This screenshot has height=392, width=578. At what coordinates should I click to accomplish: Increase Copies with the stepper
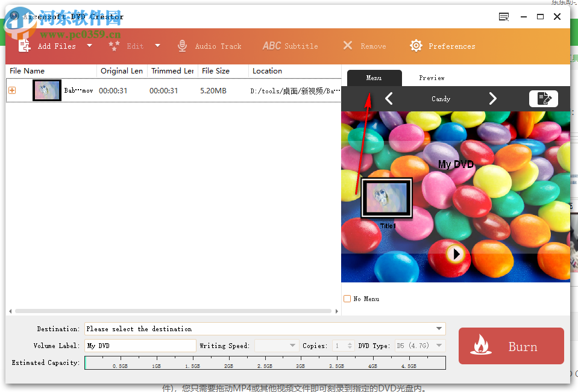tap(348, 343)
